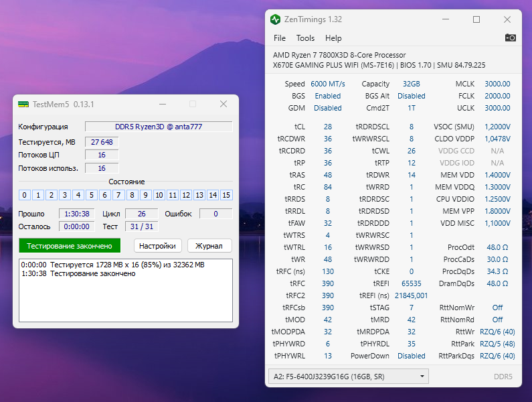Image resolution: width=532 pixels, height=402 pixels.
Task: Minimize the ZenTimings window
Action: tap(446, 19)
